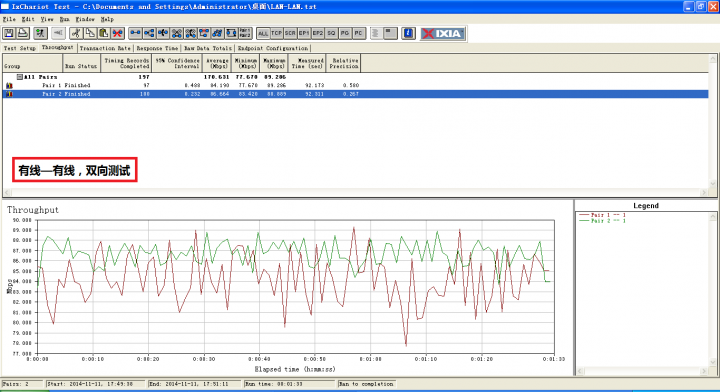Open the File menu
720x392 pixels.
point(9,19)
